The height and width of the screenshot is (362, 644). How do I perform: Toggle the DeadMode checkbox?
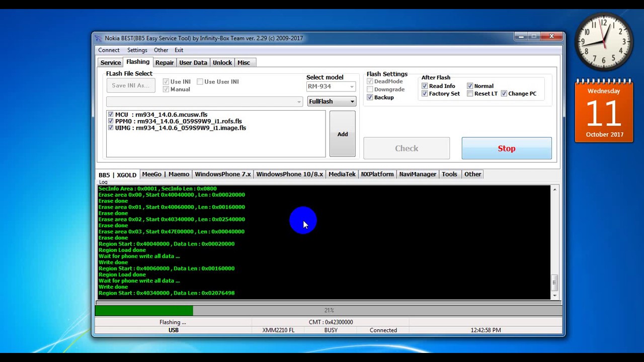pos(370,81)
